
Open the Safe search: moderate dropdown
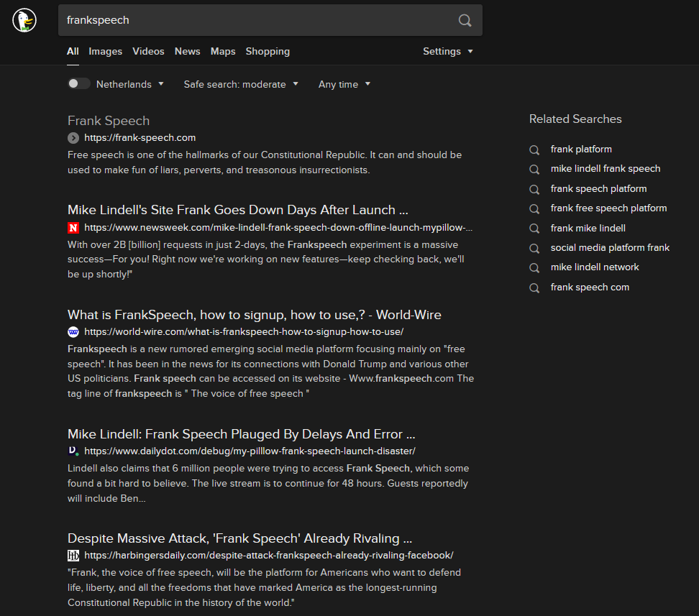[241, 84]
